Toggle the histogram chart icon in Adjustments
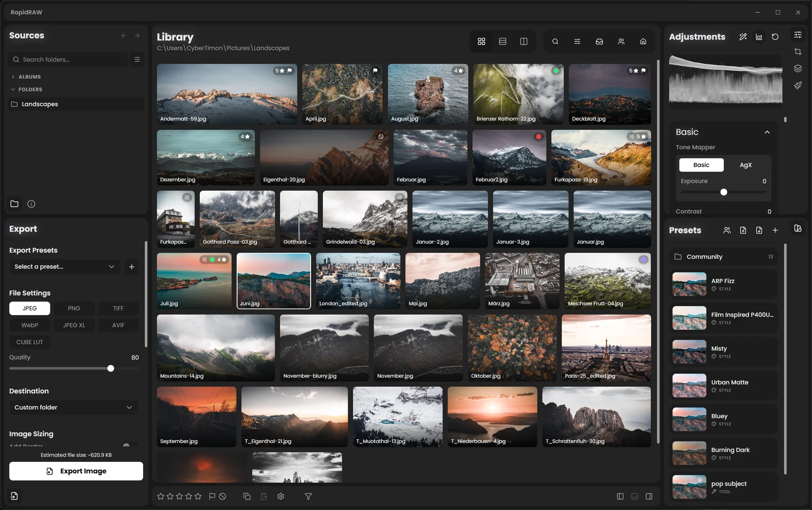812x510 pixels. coord(759,37)
